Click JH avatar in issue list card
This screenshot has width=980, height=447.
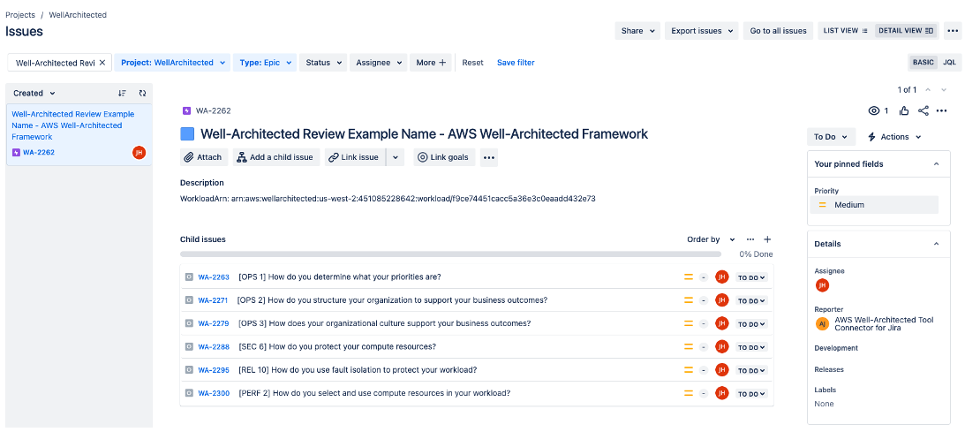click(139, 152)
